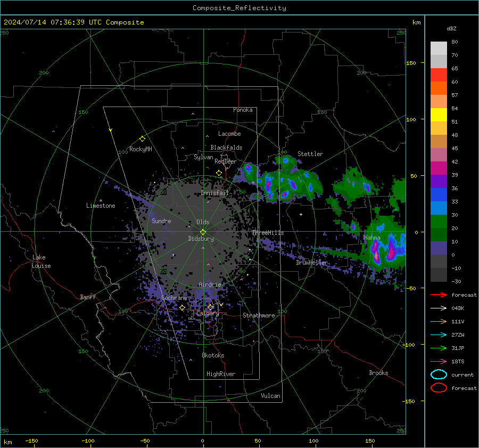
Task: Click the Hanna city label
Action: tap(372, 238)
